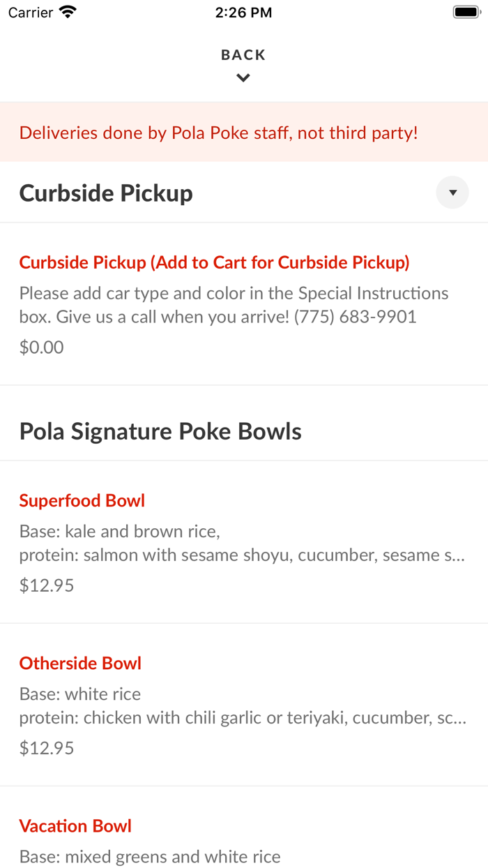Screen dimensions: 488x868
Task: Tap the Curbside Pickup section header
Action: [106, 192]
